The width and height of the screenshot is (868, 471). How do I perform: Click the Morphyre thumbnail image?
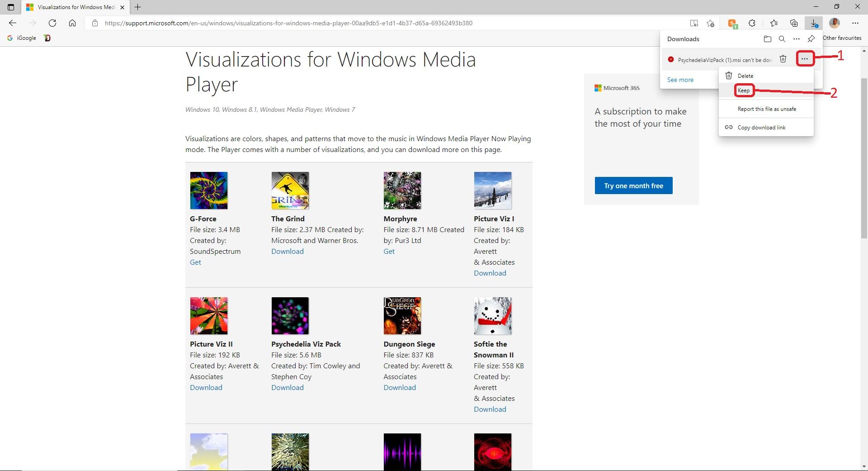coord(402,190)
